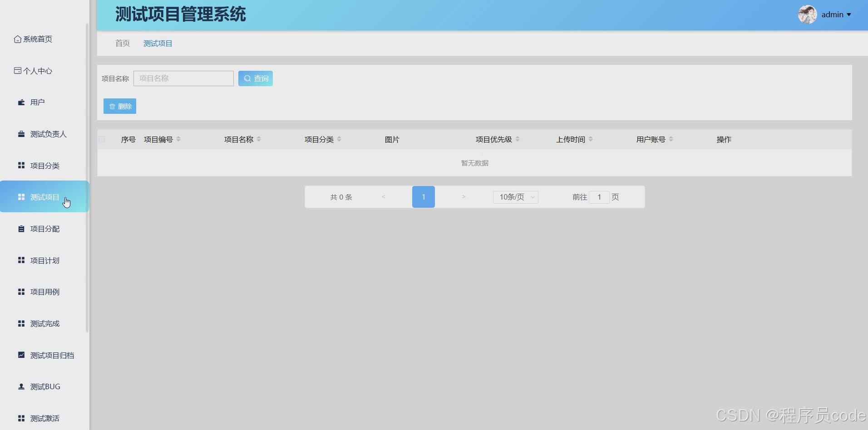Screen dimensions: 868x430
Task: Open the 项目分配 section
Action: (45, 229)
